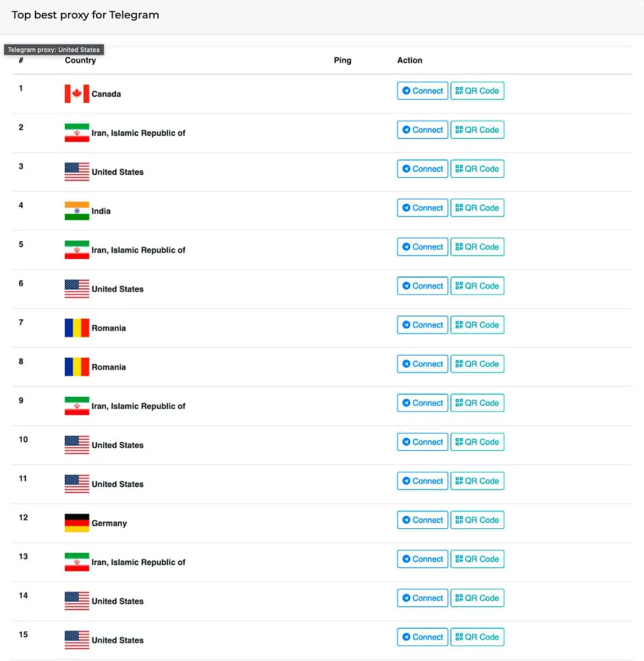This screenshot has height=661, width=644.
Task: Connect to Romania proxy in row 7
Action: click(422, 325)
